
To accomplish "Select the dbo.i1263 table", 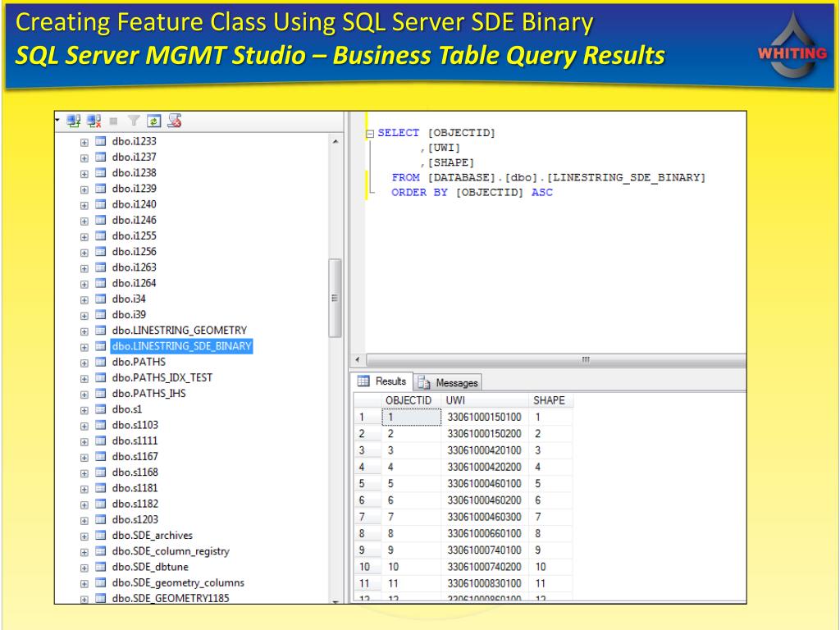I will [135, 267].
